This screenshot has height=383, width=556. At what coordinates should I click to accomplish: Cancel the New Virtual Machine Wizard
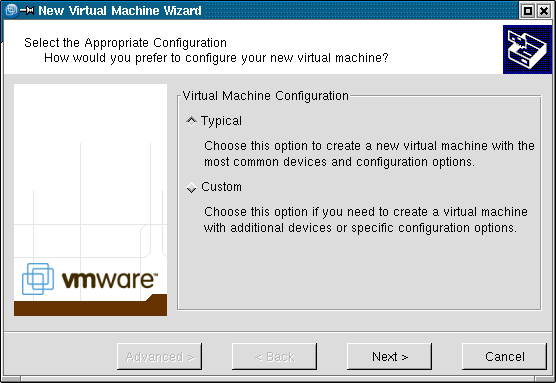(x=504, y=356)
